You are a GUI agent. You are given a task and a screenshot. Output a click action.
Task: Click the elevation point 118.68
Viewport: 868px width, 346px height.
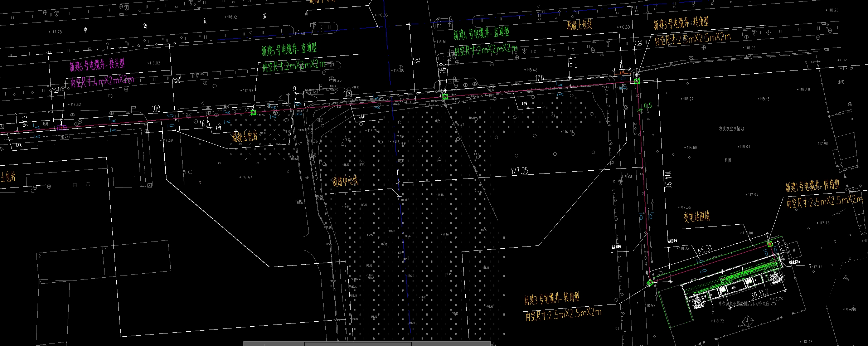point(627,177)
